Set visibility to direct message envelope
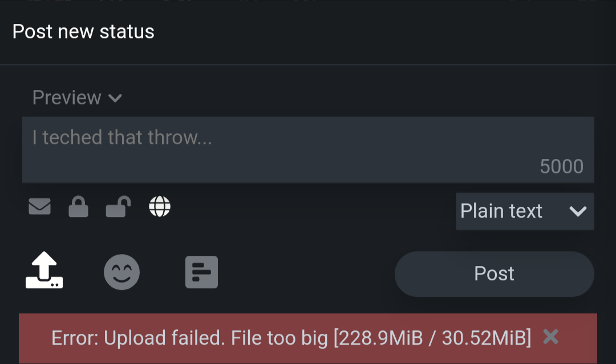This screenshot has height=364, width=616. click(x=39, y=207)
